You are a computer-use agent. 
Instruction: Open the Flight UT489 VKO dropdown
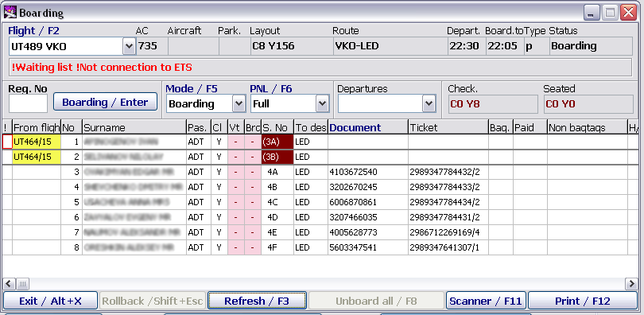[x=129, y=46]
